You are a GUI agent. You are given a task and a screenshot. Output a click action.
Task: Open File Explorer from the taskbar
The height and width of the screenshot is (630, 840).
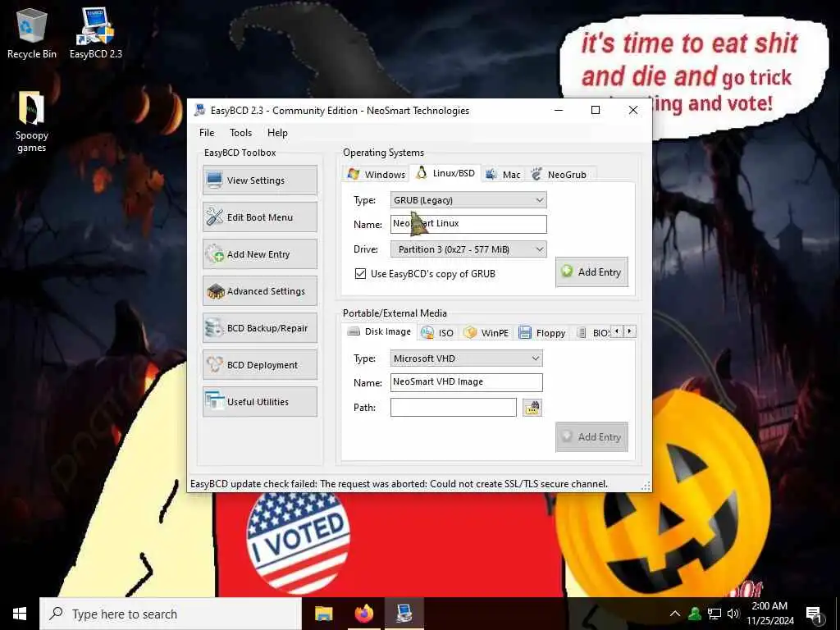(323, 614)
